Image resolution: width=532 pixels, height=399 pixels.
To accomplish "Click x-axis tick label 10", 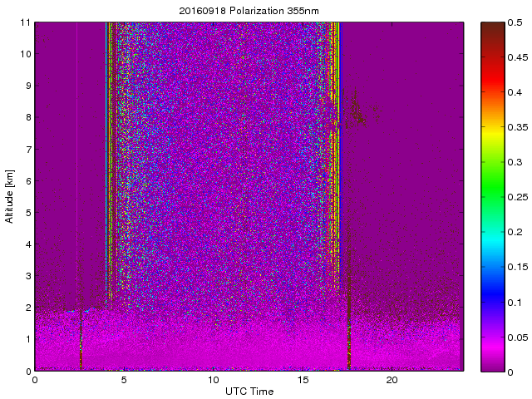I will pyautogui.click(x=213, y=380).
